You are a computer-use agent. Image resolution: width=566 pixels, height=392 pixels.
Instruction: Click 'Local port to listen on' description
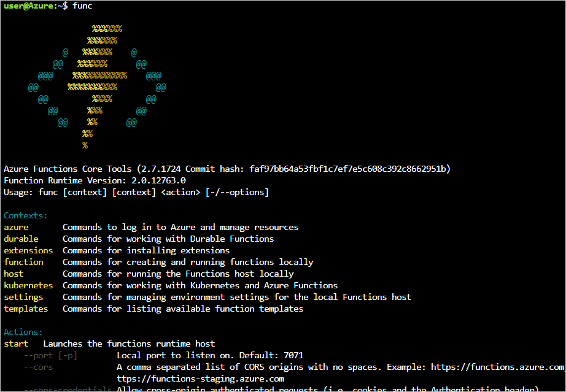click(x=176, y=356)
